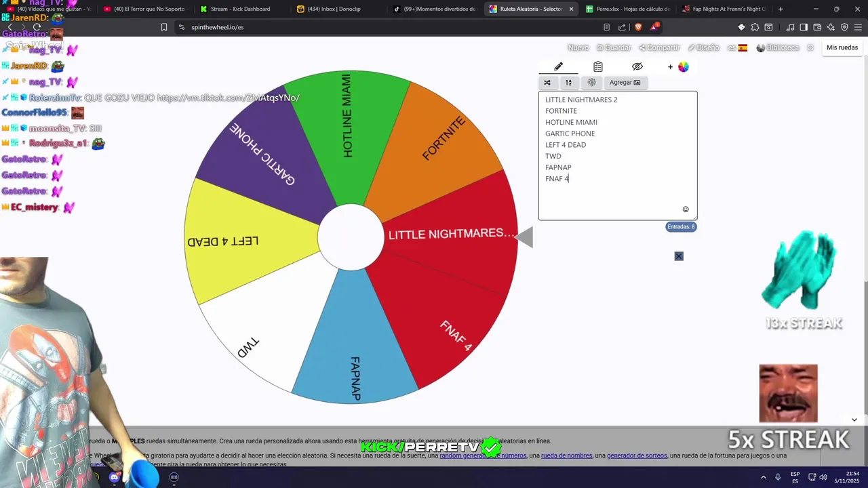Open the Diseño design option
Image resolution: width=868 pixels, height=488 pixels.
[703, 47]
